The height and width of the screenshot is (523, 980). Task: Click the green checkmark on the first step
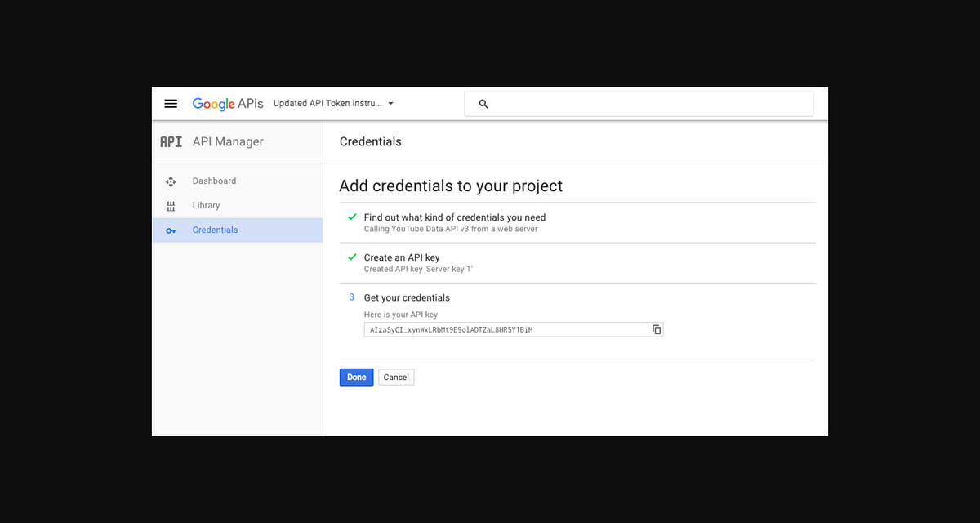coord(352,217)
